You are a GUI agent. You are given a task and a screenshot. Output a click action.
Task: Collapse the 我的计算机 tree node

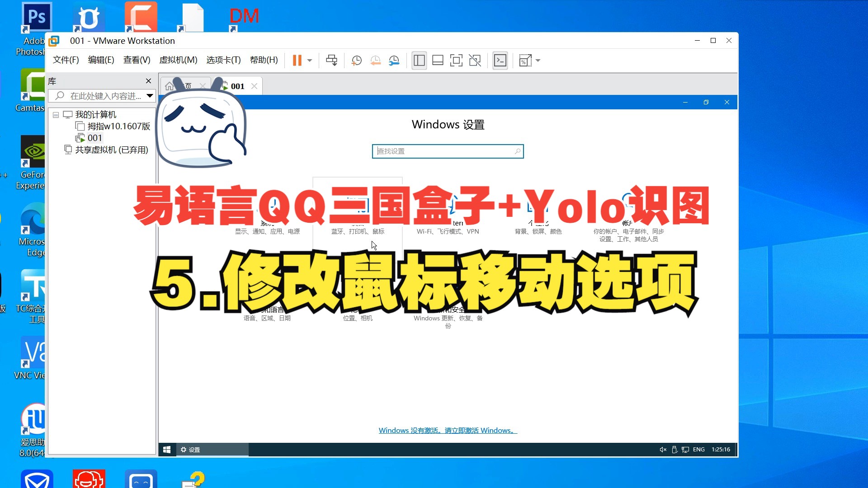pos(56,115)
